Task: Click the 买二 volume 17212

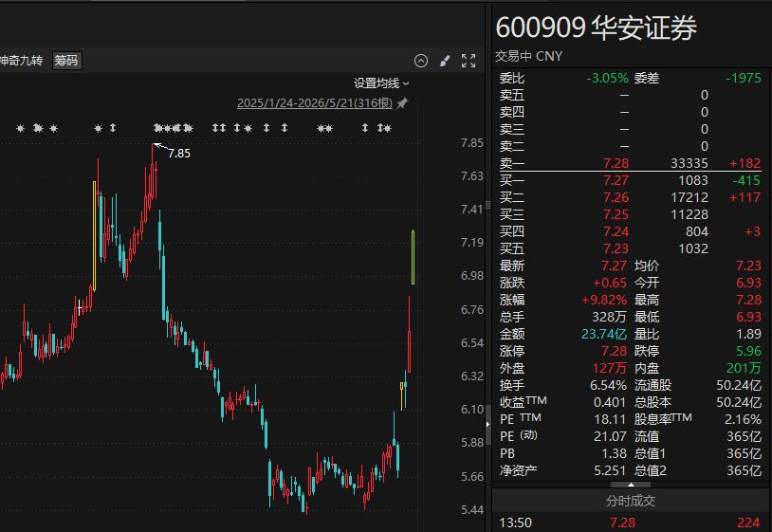Action: click(x=689, y=198)
